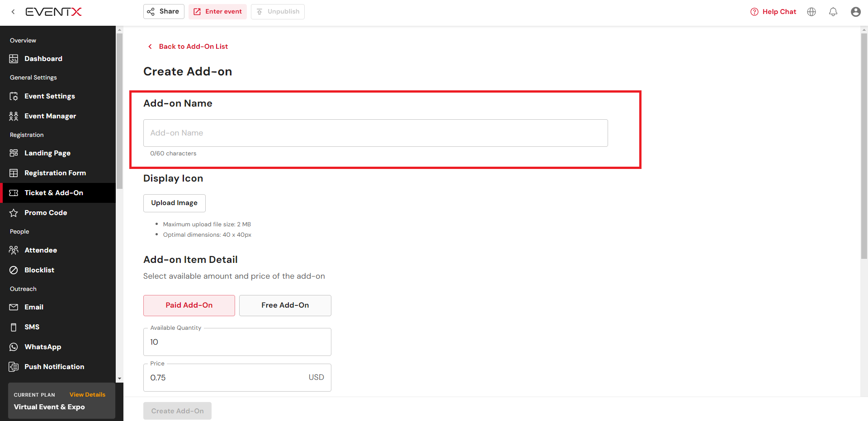Open SMS in the sidebar

coord(58,327)
